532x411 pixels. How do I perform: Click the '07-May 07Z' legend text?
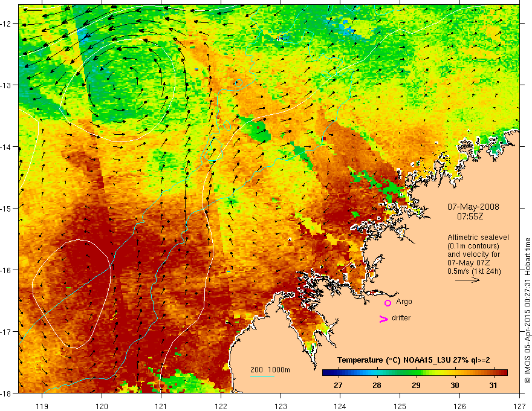(468, 263)
